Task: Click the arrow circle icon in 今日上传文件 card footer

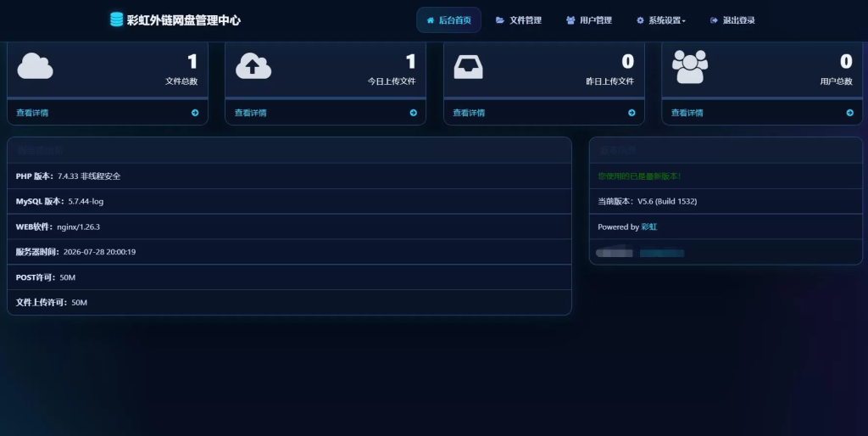Action: (x=414, y=113)
